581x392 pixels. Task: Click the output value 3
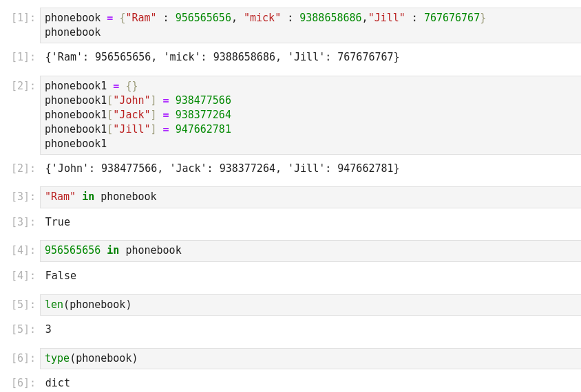tap(48, 329)
